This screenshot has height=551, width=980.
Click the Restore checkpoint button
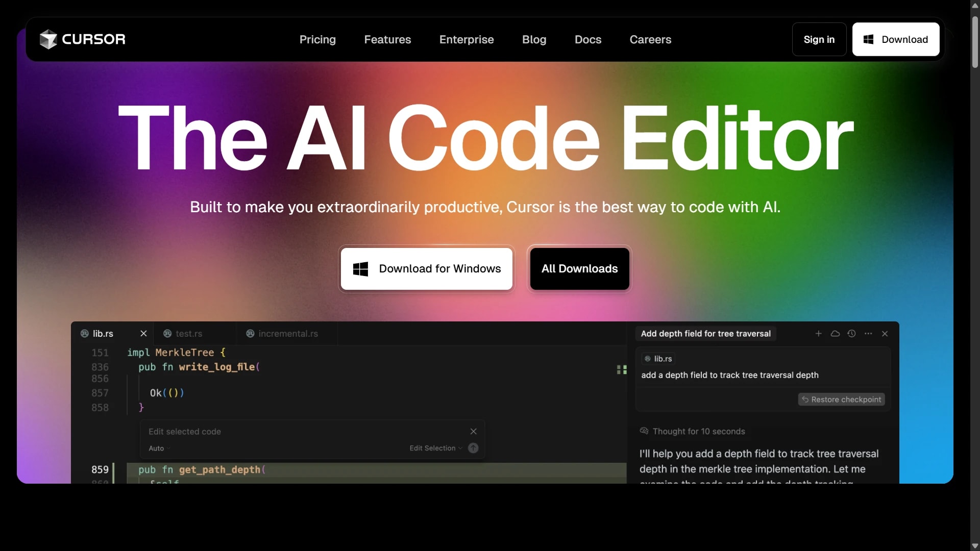pyautogui.click(x=841, y=399)
